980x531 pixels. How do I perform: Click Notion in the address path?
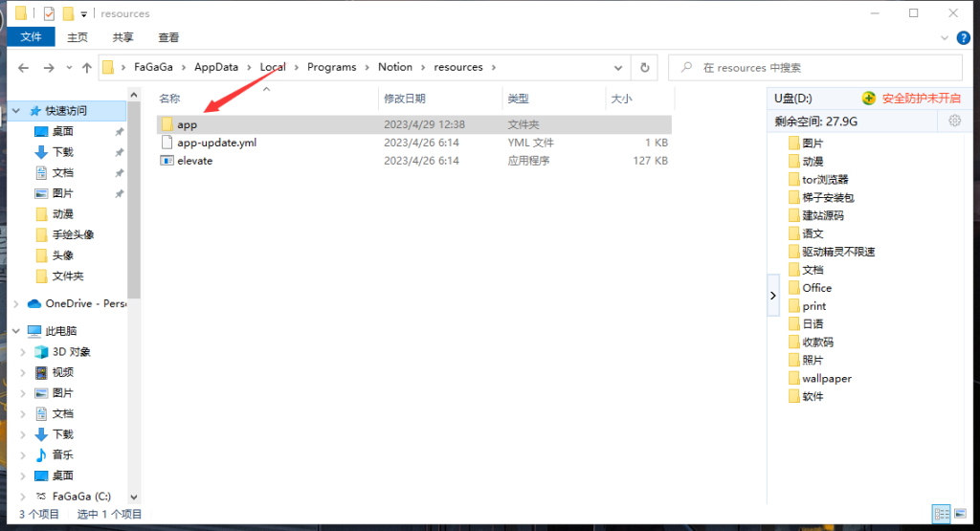click(395, 67)
